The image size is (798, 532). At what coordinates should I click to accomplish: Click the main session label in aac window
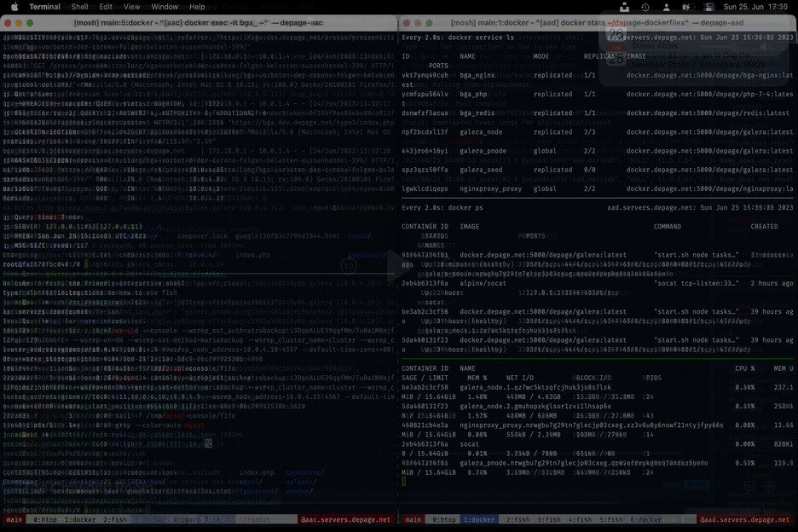14,520
